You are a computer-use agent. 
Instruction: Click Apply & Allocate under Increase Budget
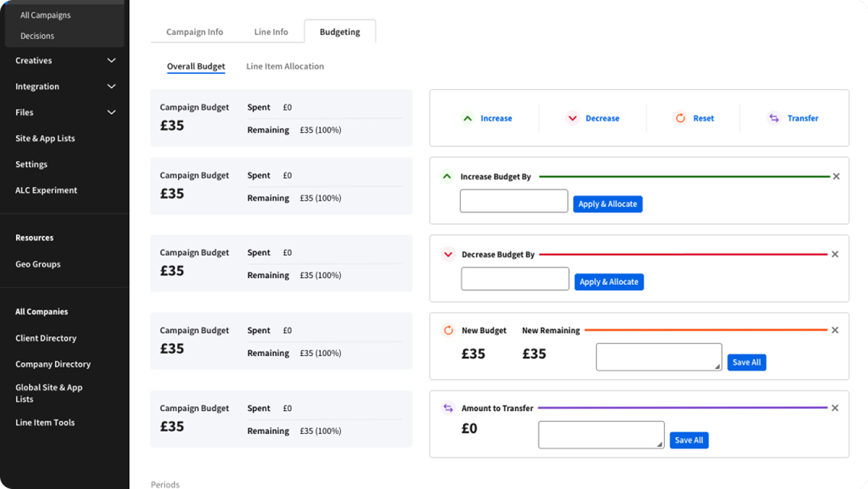[608, 204]
